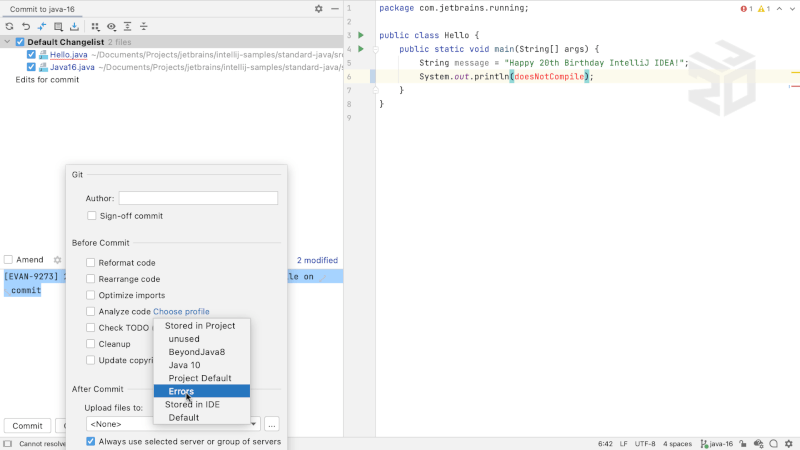The width and height of the screenshot is (800, 450).
Task: Open the Upload files to dropdown
Action: click(x=173, y=424)
